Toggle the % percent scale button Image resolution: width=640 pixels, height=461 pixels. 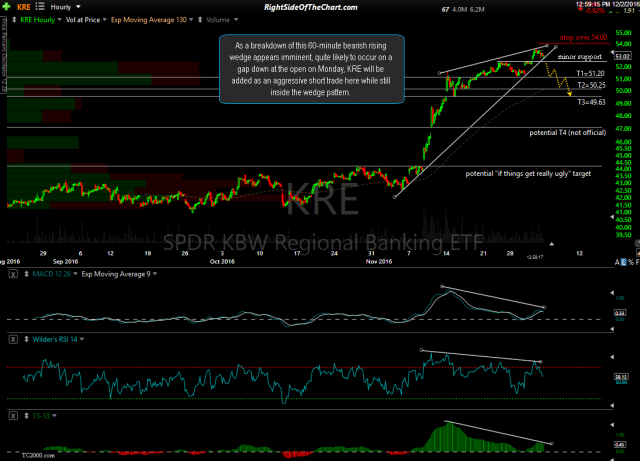(631, 262)
